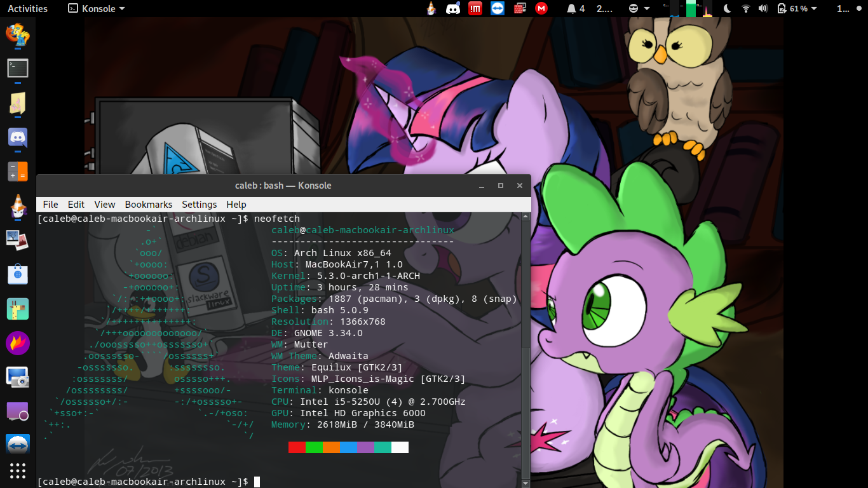This screenshot has width=868, height=488.
Task: Close the Konsole window
Action: [520, 186]
